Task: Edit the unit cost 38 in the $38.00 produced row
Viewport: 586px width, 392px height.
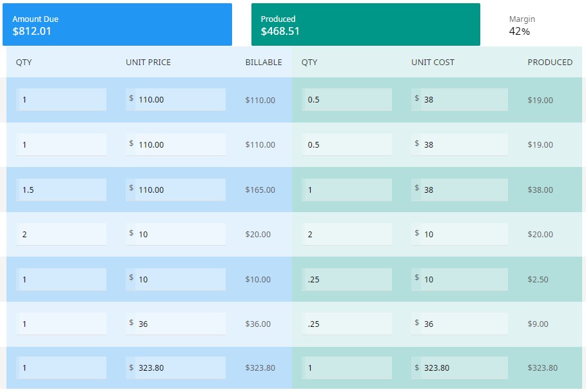Action: tap(459, 190)
